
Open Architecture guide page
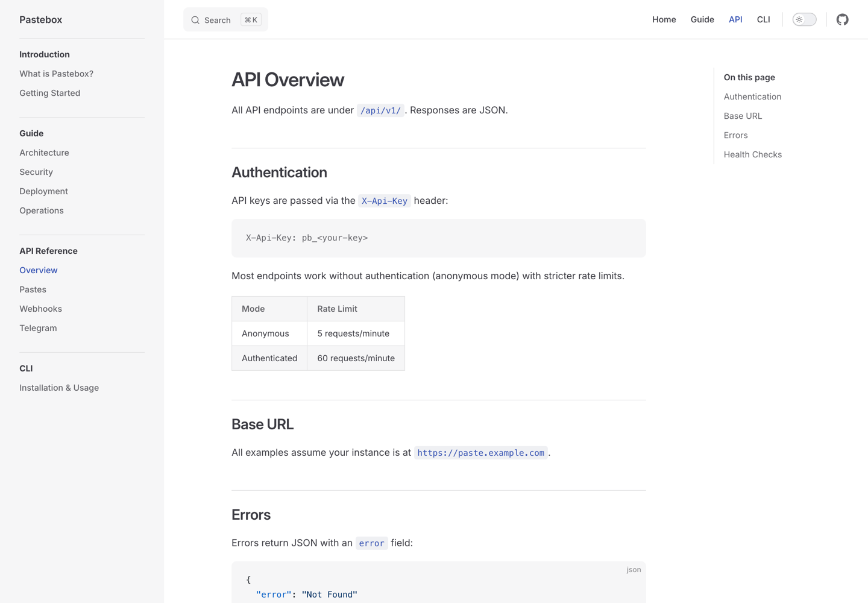pyautogui.click(x=44, y=153)
